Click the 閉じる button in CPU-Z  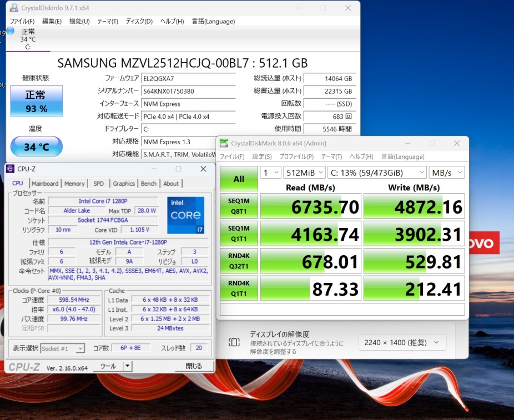194,366
